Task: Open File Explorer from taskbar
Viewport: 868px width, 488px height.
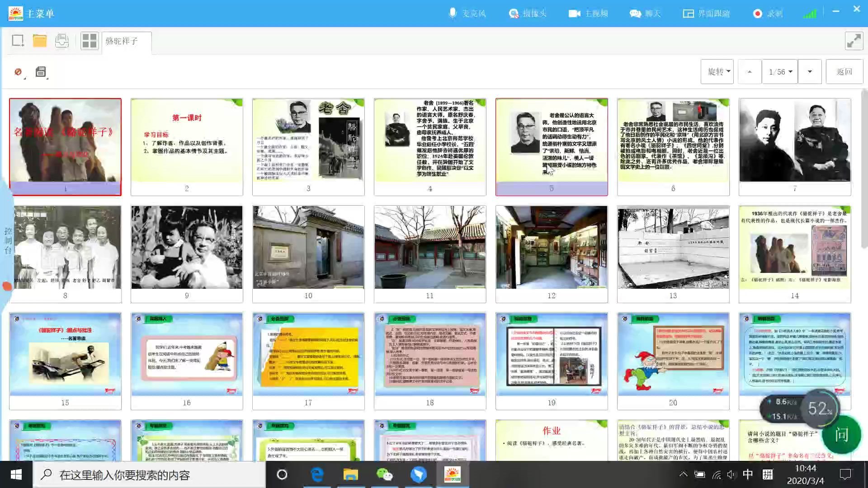Action: click(x=350, y=474)
